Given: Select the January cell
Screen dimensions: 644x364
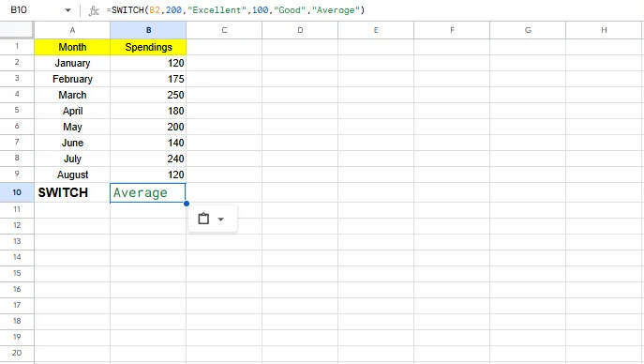Looking at the screenshot, I should tap(72, 63).
